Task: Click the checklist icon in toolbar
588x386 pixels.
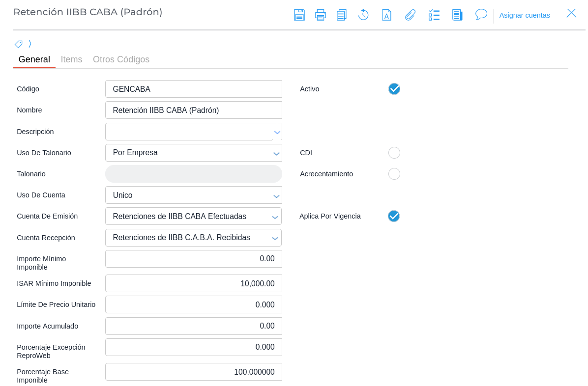Action: point(434,15)
